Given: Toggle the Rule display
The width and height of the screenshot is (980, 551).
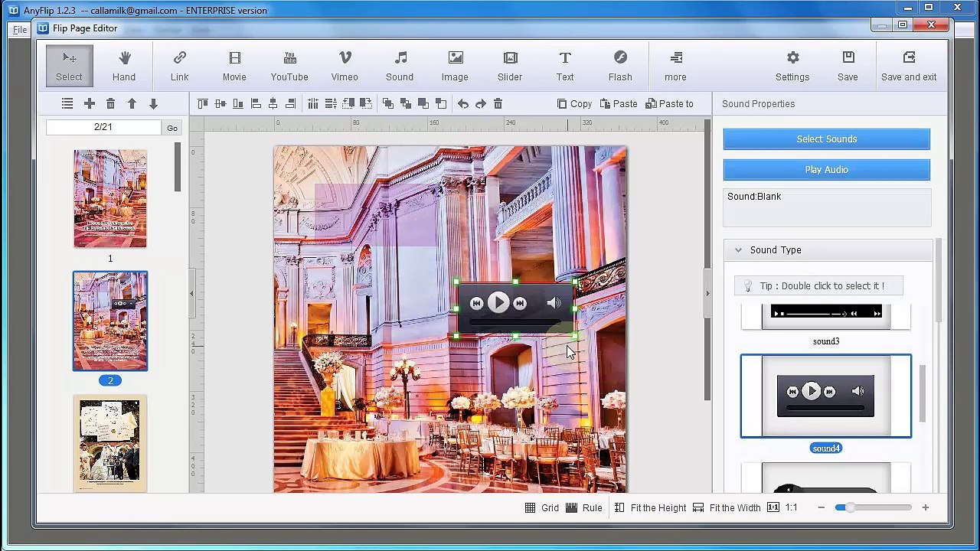Looking at the screenshot, I should (584, 507).
